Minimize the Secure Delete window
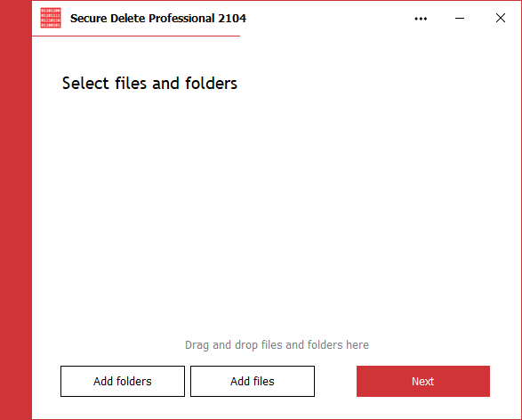The height and width of the screenshot is (420, 522). point(460,19)
